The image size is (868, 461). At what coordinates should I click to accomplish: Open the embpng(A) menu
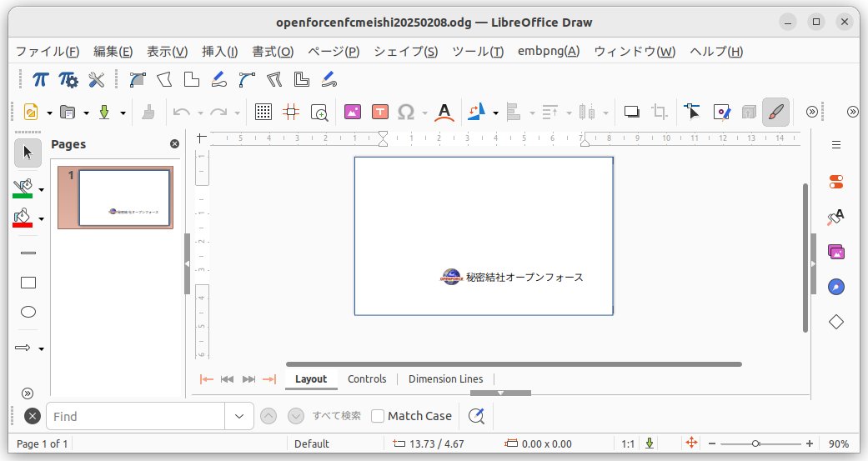pyautogui.click(x=549, y=52)
